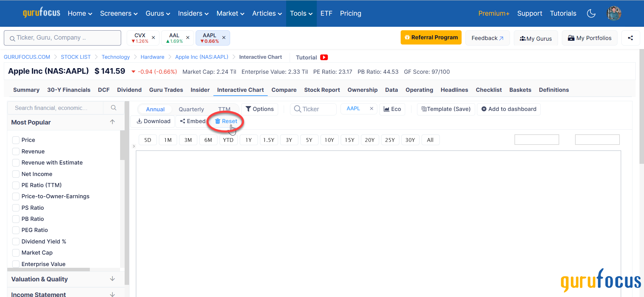The width and height of the screenshot is (644, 297).
Task: Remove AAPL ticker from chart
Action: [x=371, y=109]
